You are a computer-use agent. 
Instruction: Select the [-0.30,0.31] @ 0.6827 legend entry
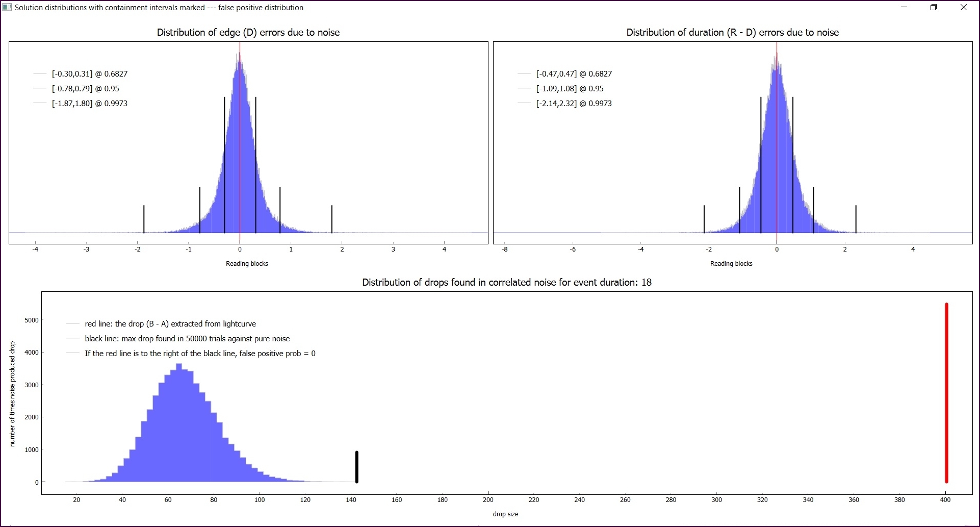pyautogui.click(x=90, y=74)
